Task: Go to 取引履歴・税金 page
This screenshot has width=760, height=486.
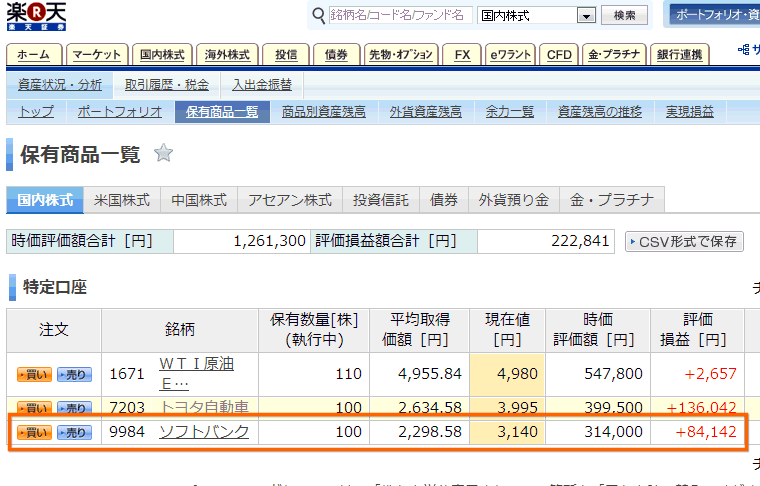Action: (167, 85)
